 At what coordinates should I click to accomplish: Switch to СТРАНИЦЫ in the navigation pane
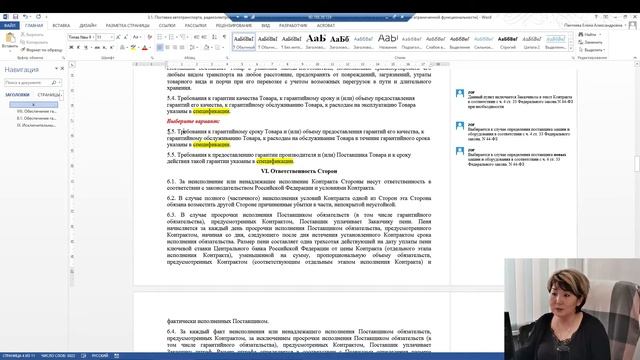click(49, 95)
